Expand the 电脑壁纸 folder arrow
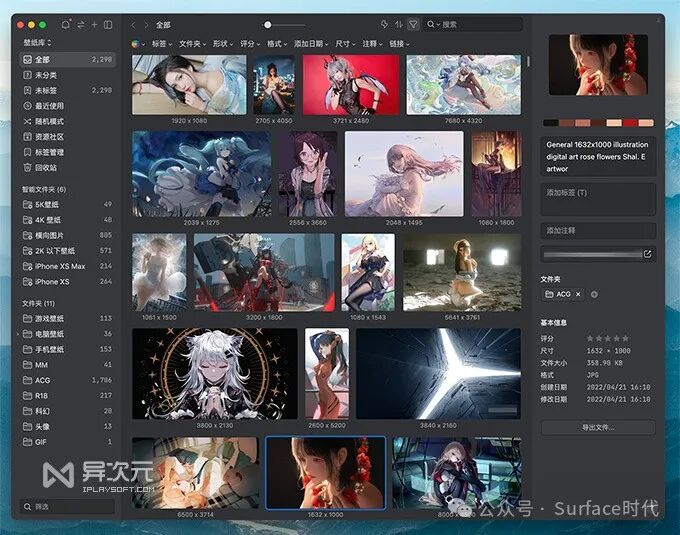The image size is (680, 535). [18, 334]
